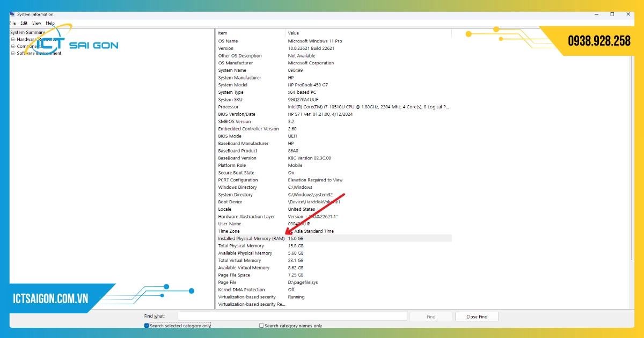Enable the Search category names only checkbox
Viewport: 644px width, 338px height.
coord(261,326)
